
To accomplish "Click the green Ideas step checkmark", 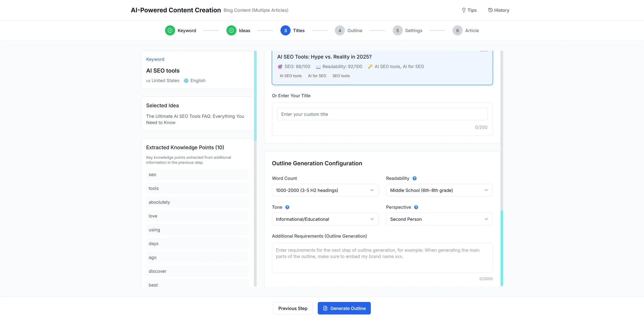I will 231,30.
